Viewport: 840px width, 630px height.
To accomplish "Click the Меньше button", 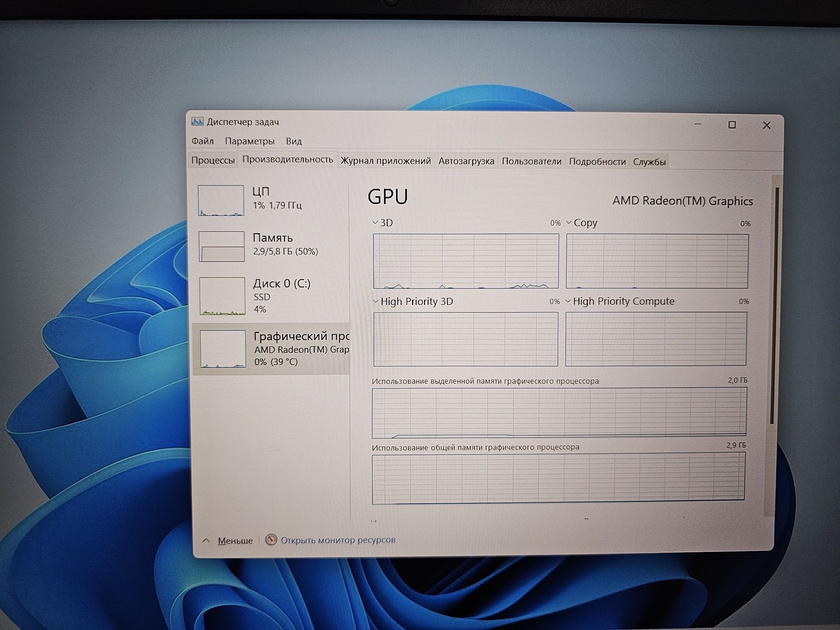I will coord(235,541).
